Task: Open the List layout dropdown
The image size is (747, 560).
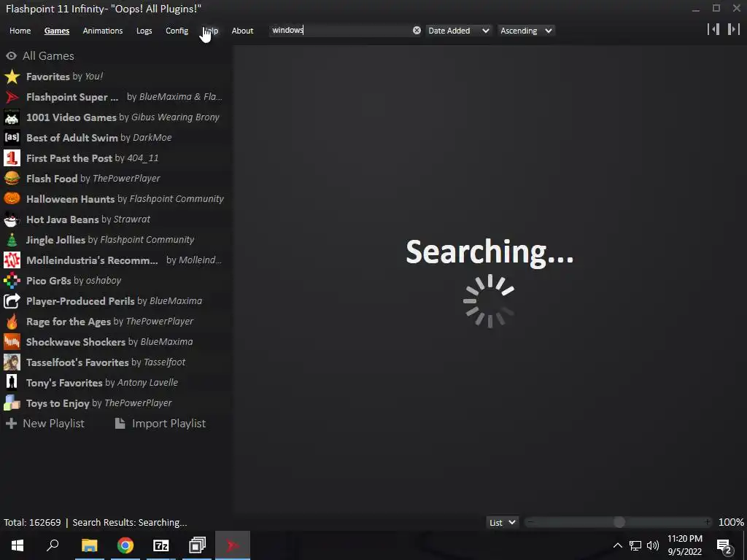Action: [x=502, y=522]
